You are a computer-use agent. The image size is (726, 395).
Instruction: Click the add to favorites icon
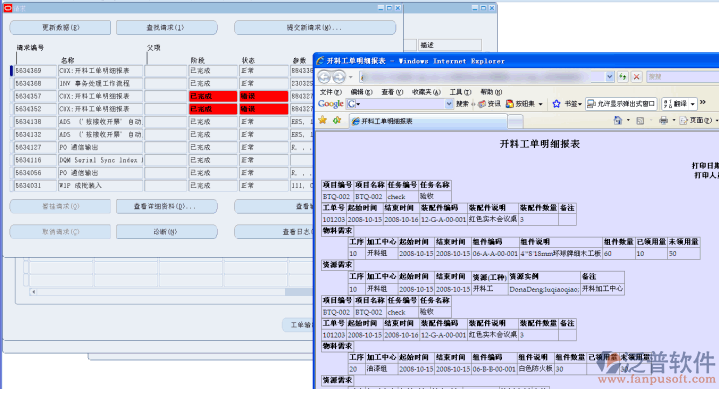[x=337, y=120]
